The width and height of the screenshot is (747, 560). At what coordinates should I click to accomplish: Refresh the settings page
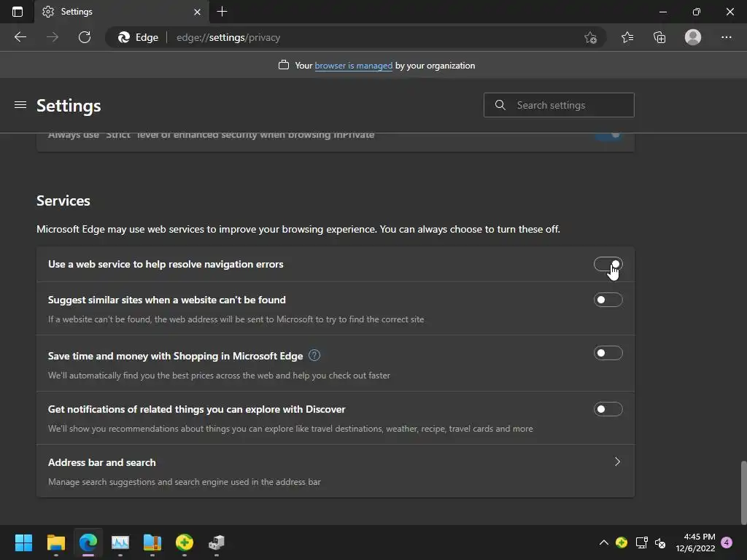tap(85, 37)
